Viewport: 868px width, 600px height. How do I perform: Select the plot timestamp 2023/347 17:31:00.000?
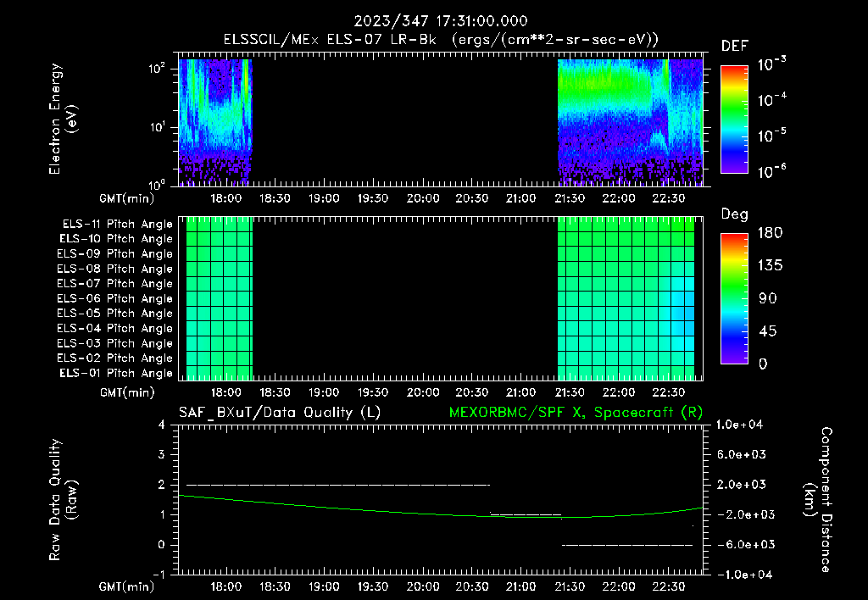[441, 21]
